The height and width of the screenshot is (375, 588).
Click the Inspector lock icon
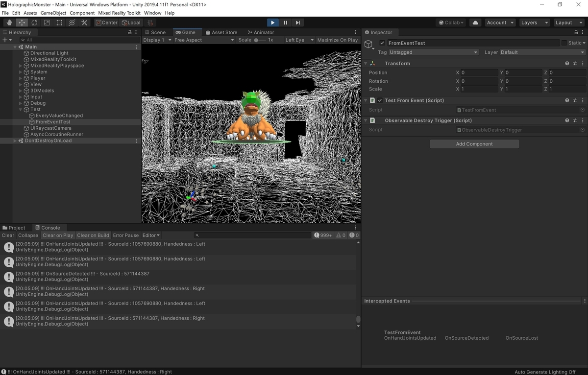576,32
